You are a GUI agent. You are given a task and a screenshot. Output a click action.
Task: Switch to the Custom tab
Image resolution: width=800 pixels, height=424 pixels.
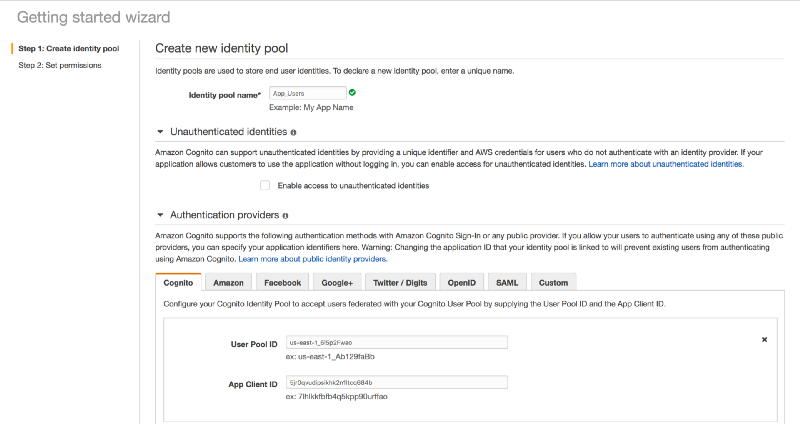[554, 282]
